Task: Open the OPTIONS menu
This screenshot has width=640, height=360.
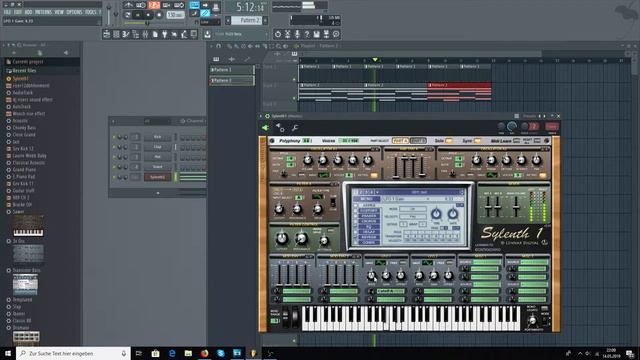Action: (74, 12)
